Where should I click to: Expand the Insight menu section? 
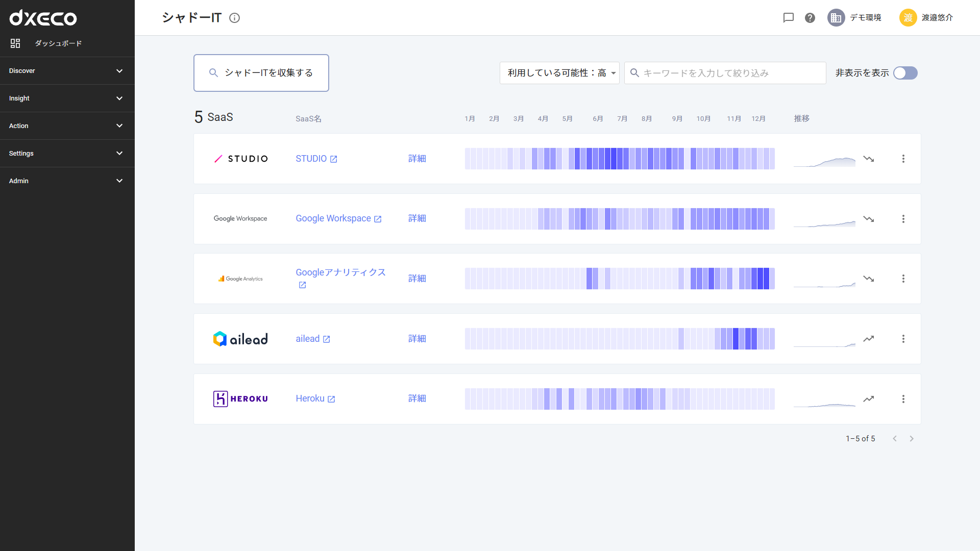click(x=67, y=98)
